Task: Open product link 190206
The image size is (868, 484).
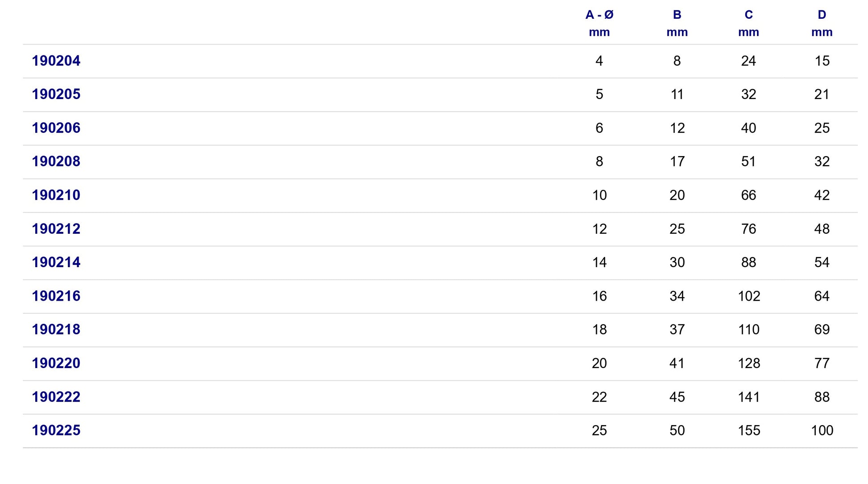Action: click(x=56, y=128)
